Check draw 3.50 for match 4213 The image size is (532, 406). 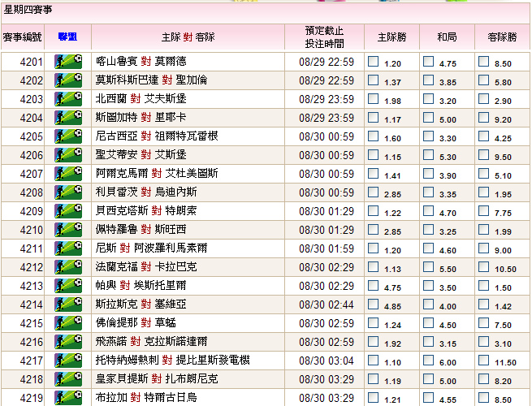429,285
